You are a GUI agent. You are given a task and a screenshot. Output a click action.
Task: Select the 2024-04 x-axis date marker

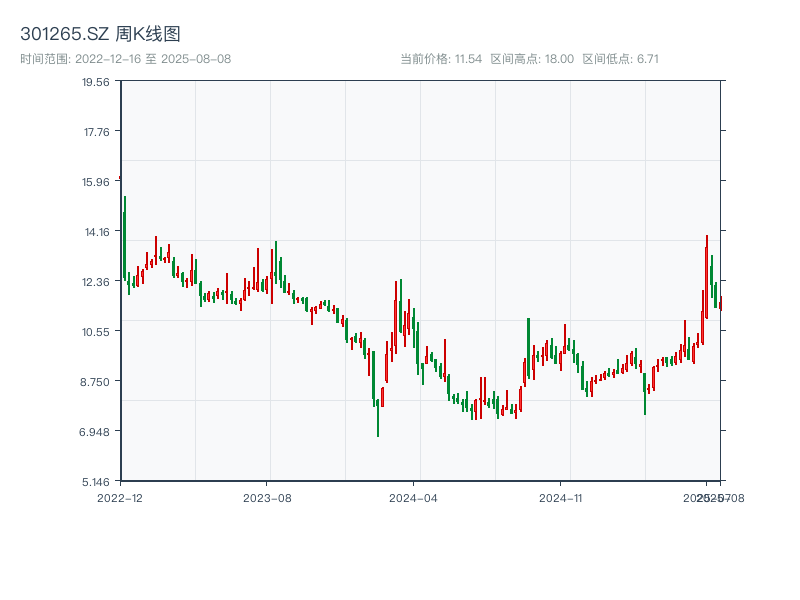(x=414, y=497)
